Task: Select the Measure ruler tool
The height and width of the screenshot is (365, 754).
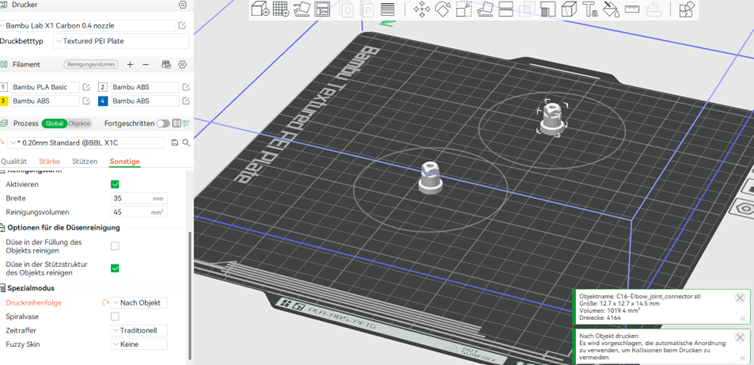Action: (632, 9)
